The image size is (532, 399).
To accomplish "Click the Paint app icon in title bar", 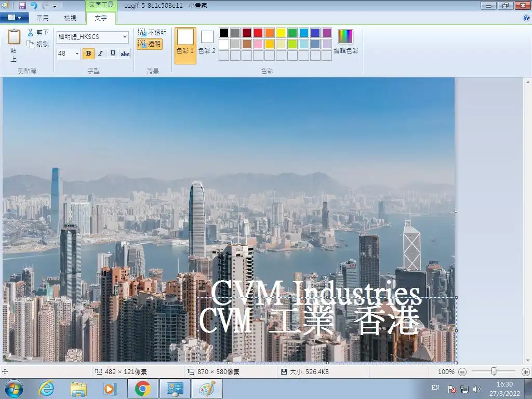I will tap(5, 5).
